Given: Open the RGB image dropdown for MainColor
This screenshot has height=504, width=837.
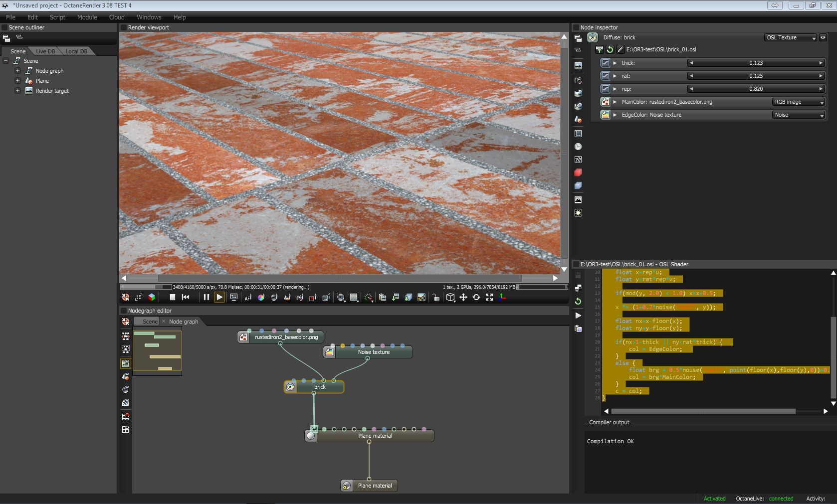Looking at the screenshot, I should [x=798, y=102].
